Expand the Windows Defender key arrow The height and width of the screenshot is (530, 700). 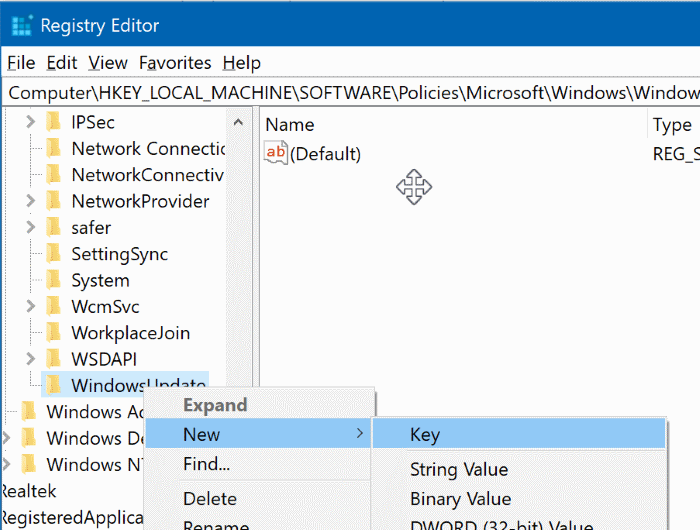pos(6,438)
